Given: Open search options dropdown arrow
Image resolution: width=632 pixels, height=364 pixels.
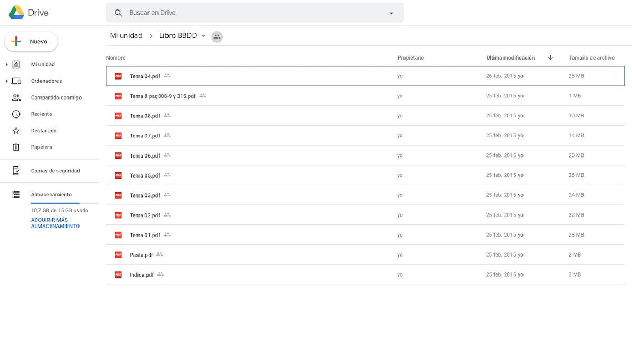Looking at the screenshot, I should 391,13.
